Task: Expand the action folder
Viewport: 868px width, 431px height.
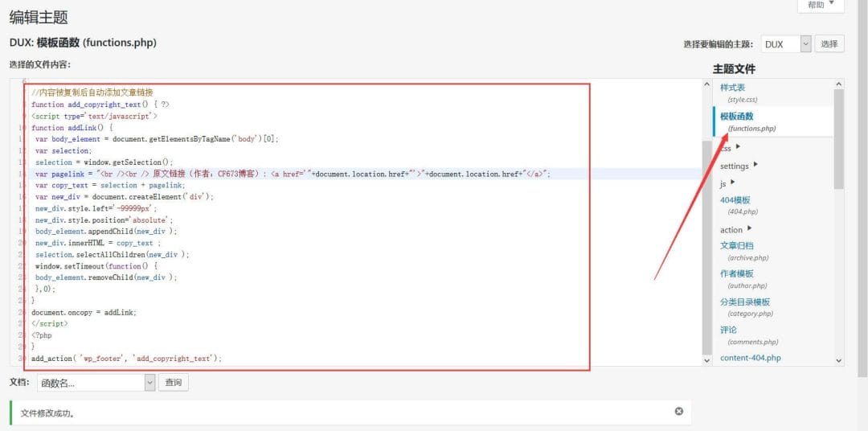Action: (x=735, y=229)
